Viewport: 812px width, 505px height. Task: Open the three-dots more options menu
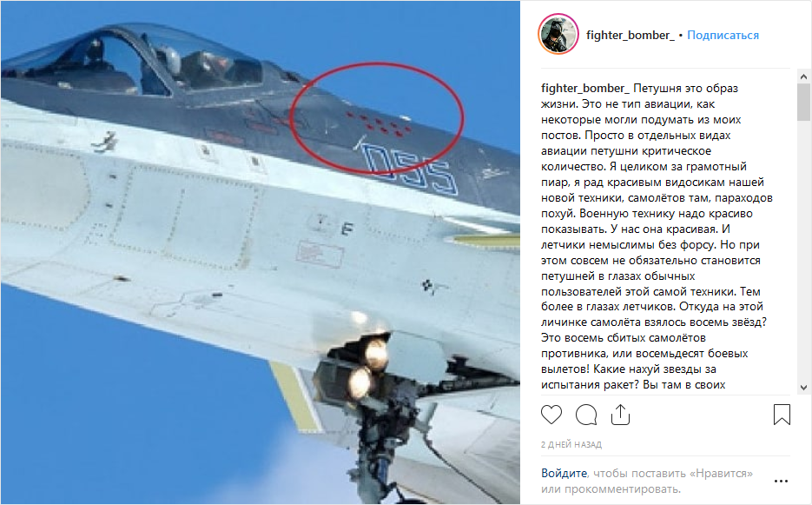[781, 482]
